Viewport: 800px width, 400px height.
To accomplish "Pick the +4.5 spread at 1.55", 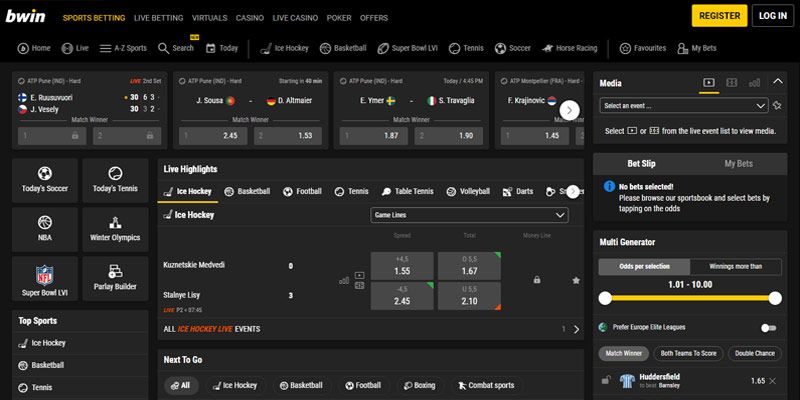I will (402, 266).
